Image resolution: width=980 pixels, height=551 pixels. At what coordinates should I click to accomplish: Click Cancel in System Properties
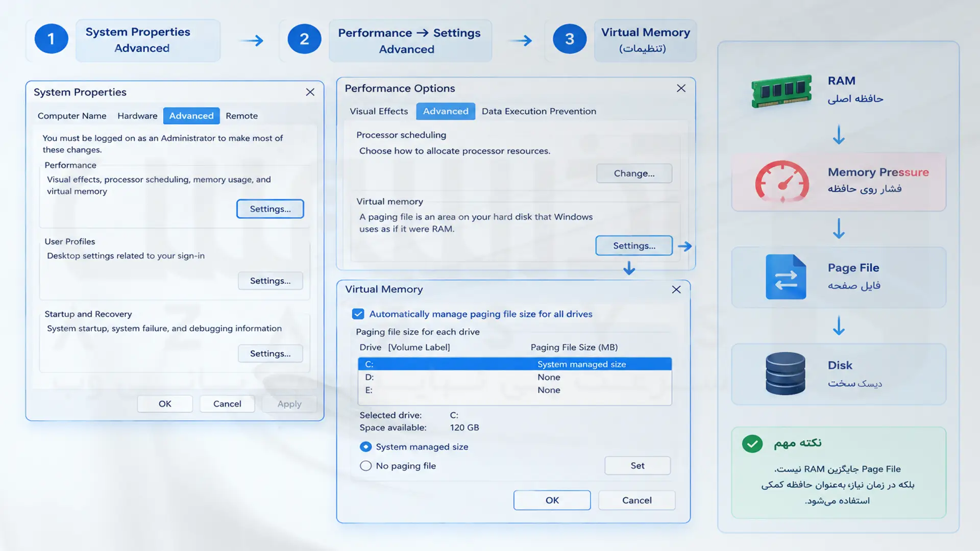[x=227, y=404]
